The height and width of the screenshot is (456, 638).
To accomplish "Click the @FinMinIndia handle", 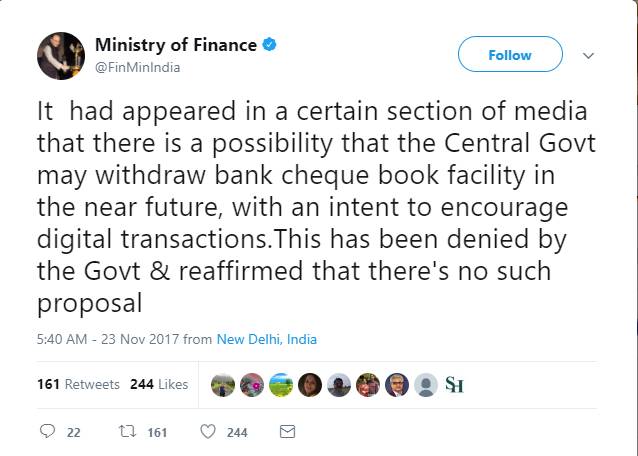I will point(138,67).
